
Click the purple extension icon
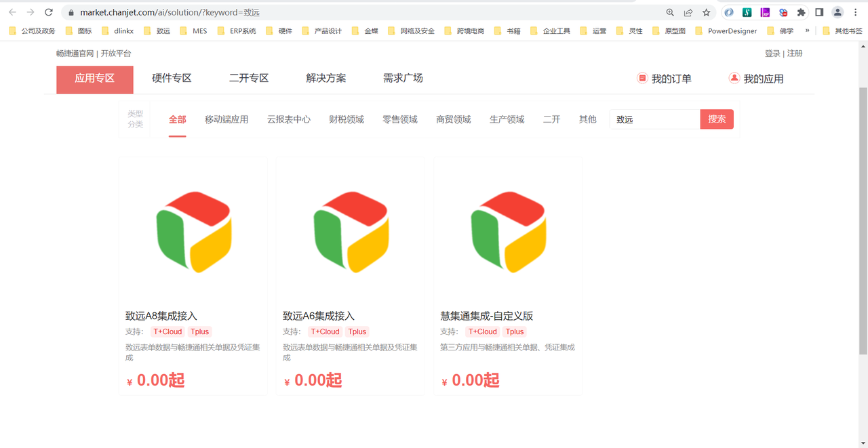click(765, 12)
